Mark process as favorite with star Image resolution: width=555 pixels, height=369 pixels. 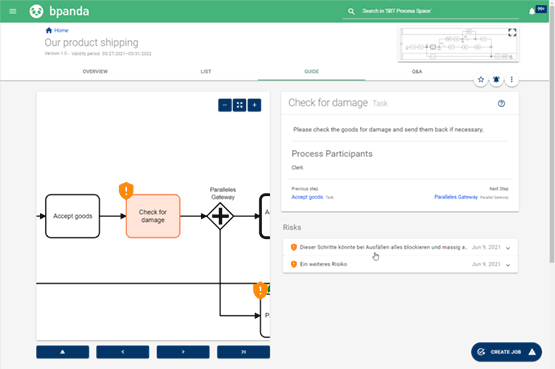(x=481, y=80)
